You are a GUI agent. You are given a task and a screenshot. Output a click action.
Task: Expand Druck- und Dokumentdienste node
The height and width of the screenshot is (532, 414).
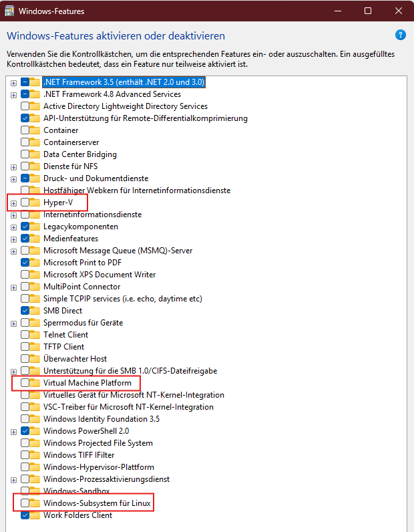(x=13, y=179)
